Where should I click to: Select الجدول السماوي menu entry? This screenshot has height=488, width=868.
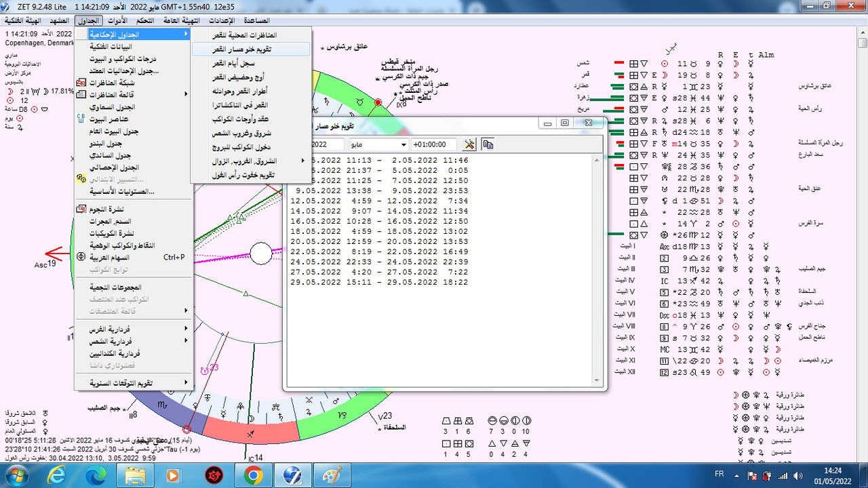[134, 107]
